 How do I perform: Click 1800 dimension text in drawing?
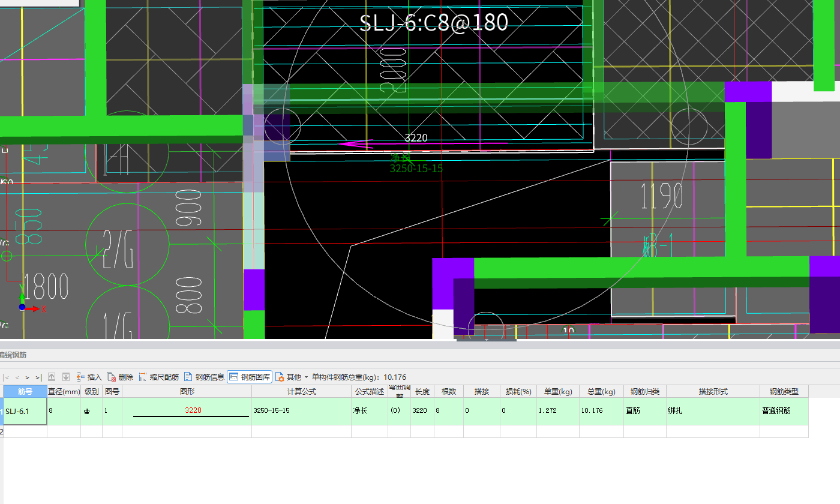[x=46, y=287]
